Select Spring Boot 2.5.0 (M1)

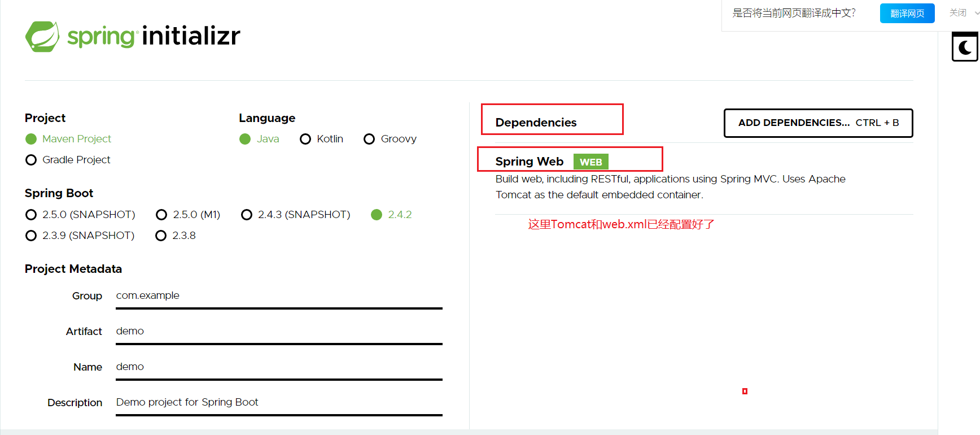(188, 215)
